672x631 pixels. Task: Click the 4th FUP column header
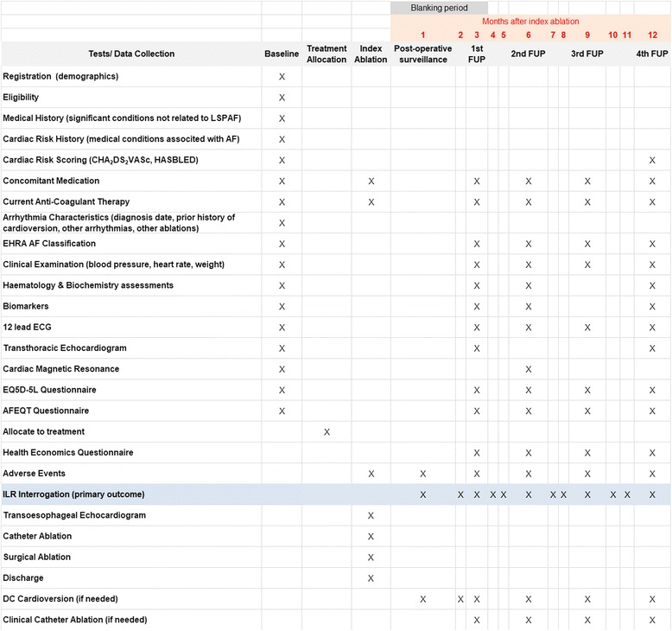coord(652,54)
